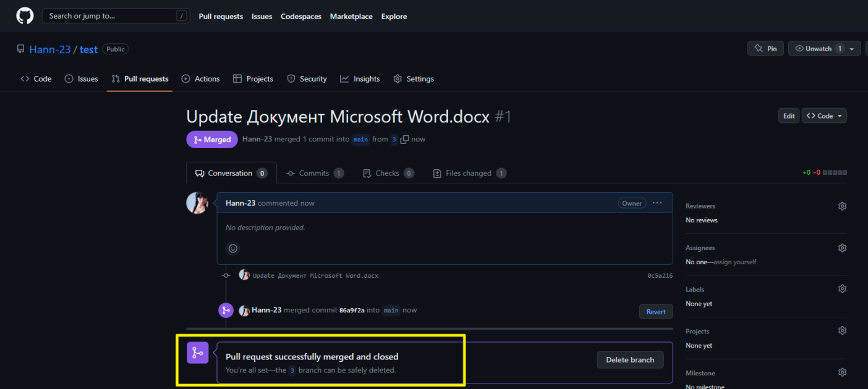Switch to the Issues repository tab

pyautogui.click(x=81, y=79)
